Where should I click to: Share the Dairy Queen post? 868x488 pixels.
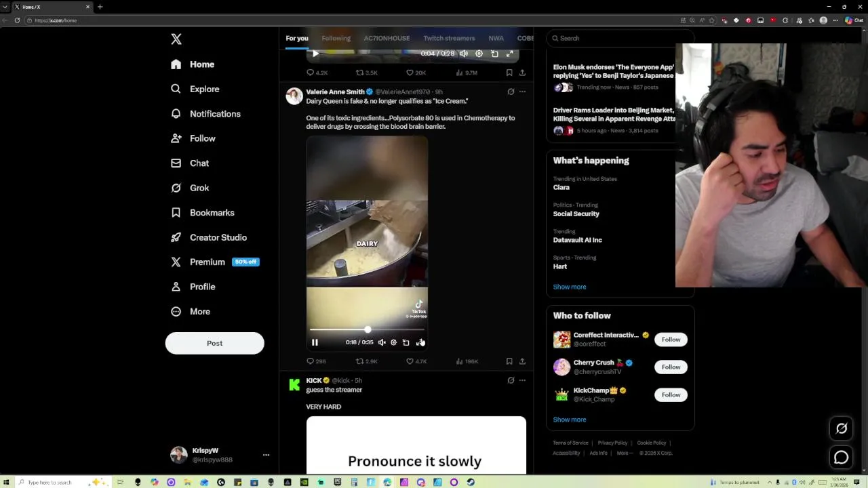[x=522, y=361]
